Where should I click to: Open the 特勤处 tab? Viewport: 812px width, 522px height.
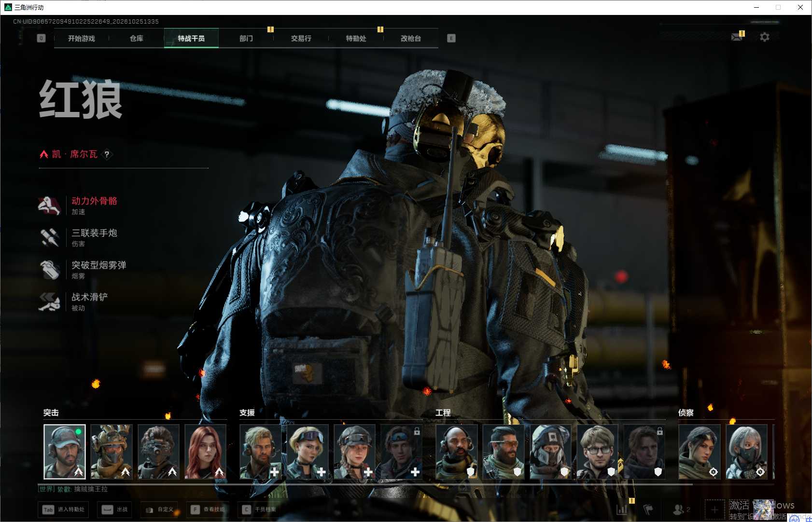[x=356, y=38]
